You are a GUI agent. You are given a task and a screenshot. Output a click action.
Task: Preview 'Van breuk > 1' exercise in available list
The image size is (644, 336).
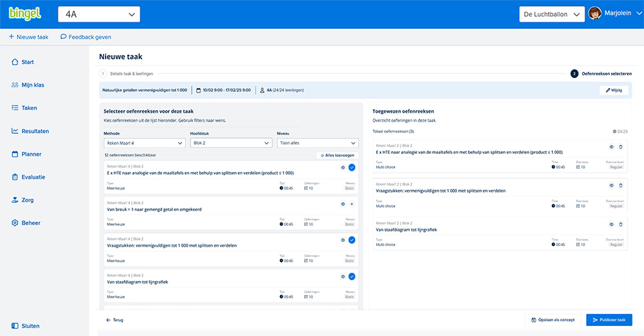[343, 204]
